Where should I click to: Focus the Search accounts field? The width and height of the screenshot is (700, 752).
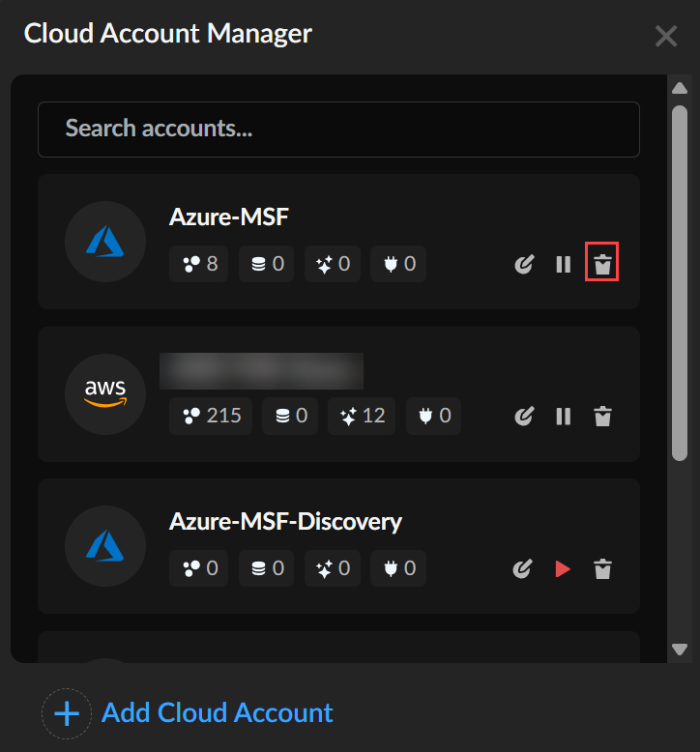pos(338,130)
